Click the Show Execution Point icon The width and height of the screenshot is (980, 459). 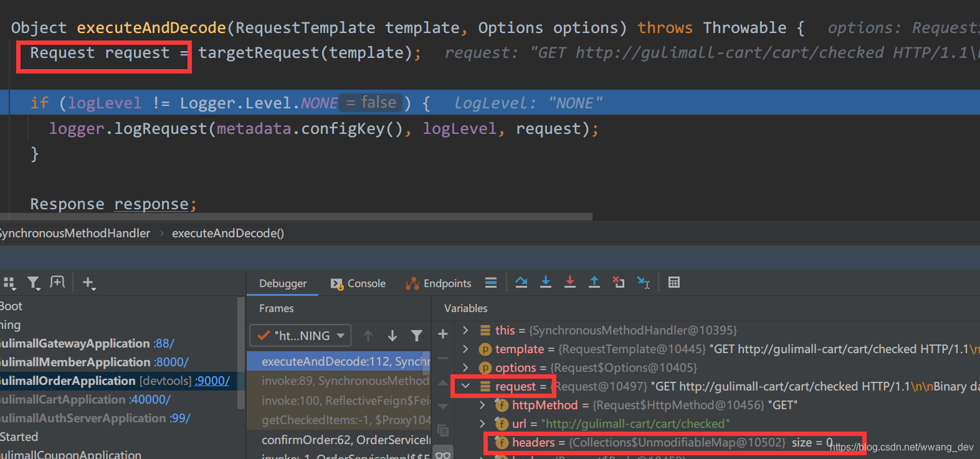pyautogui.click(x=491, y=283)
